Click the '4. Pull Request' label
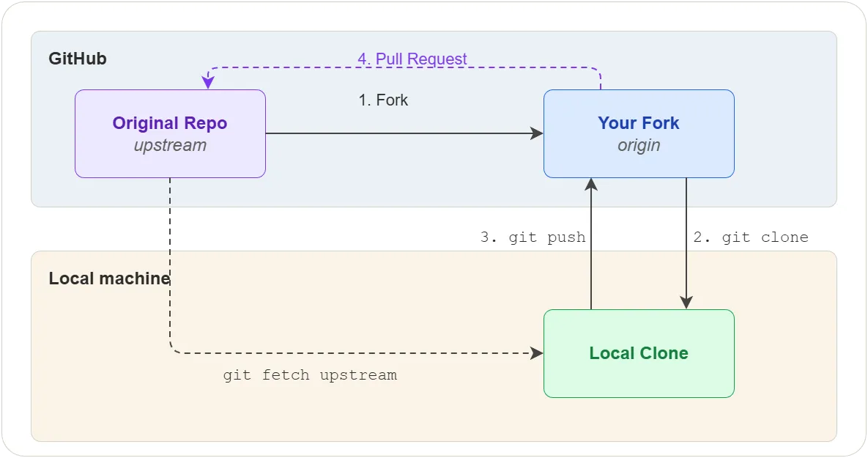 click(x=412, y=59)
